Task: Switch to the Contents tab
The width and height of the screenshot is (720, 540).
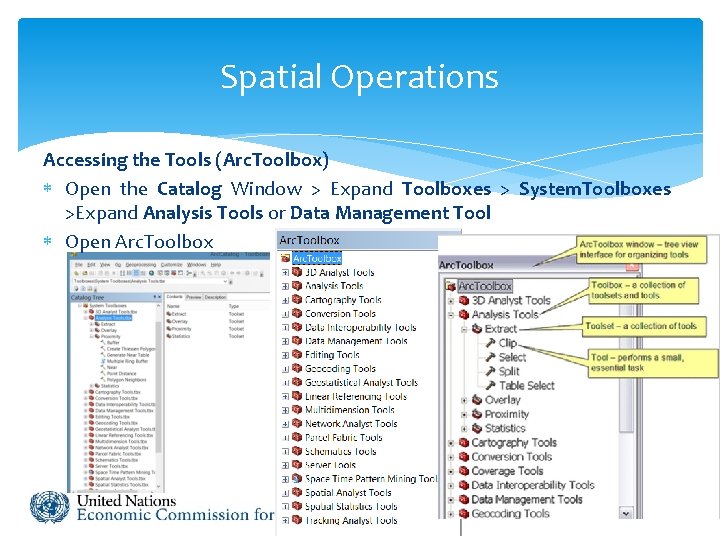Action: tap(174, 297)
